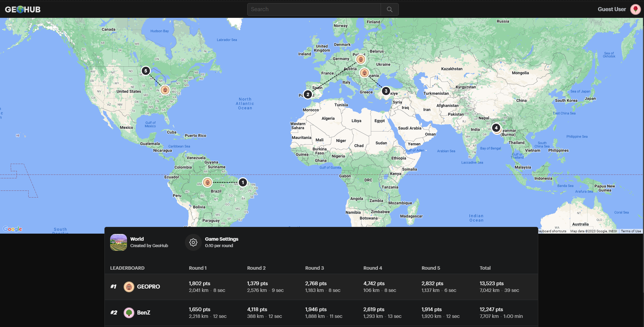Select round 3 marker over Türkiye
Viewport: 644px width, 327px height.
click(386, 91)
